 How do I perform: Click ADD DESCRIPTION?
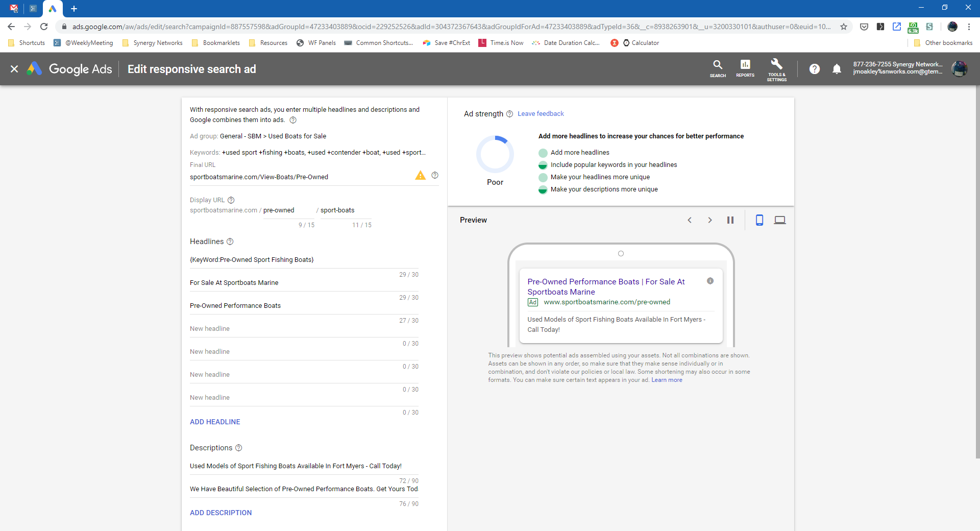[x=220, y=513]
